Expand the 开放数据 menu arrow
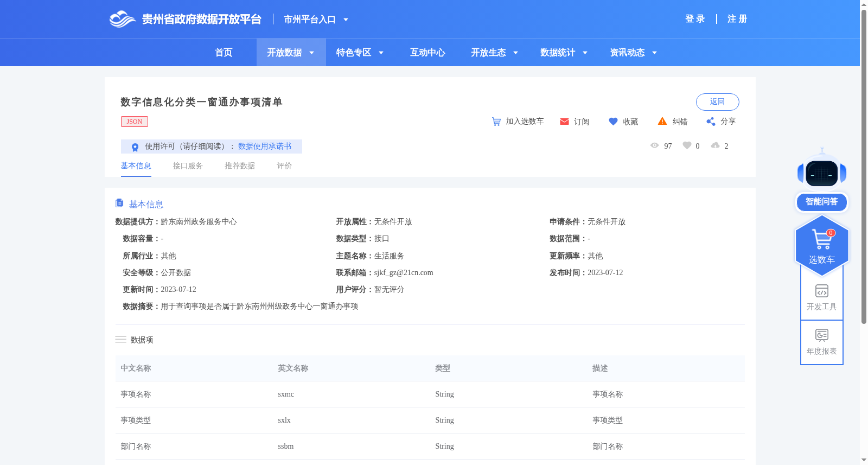The width and height of the screenshot is (868, 465). [x=311, y=53]
